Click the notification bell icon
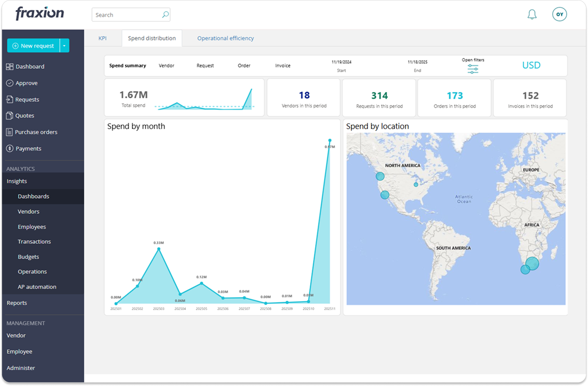Screen dimensions: 588x386 tap(532, 15)
